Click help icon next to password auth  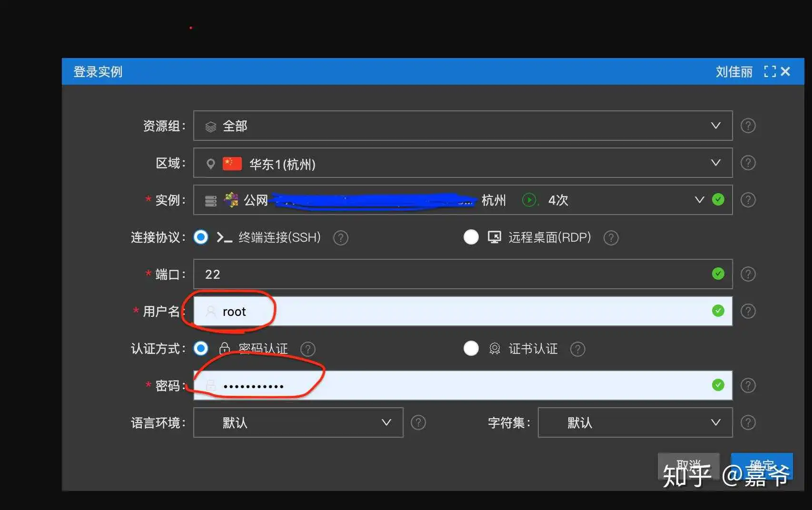(308, 349)
